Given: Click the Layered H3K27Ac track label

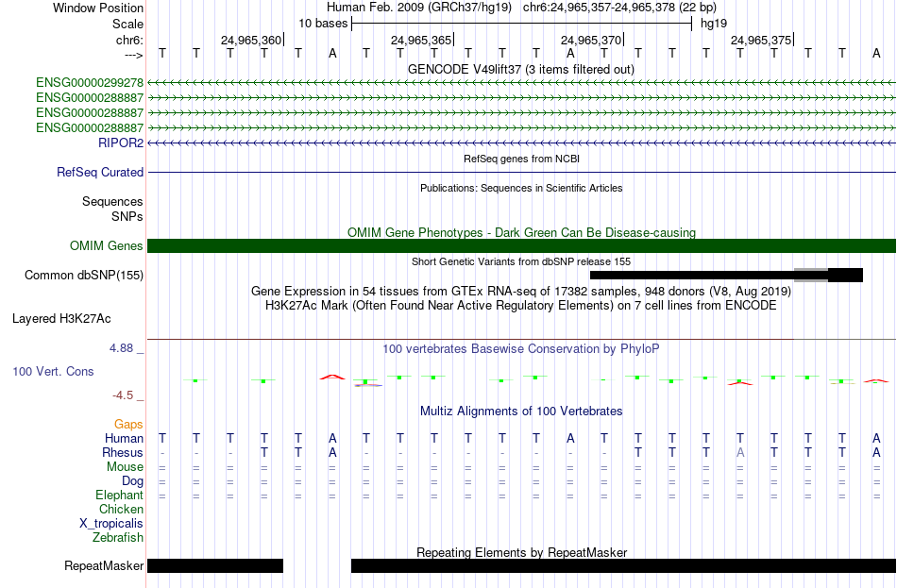Looking at the screenshot, I should tap(61, 319).
